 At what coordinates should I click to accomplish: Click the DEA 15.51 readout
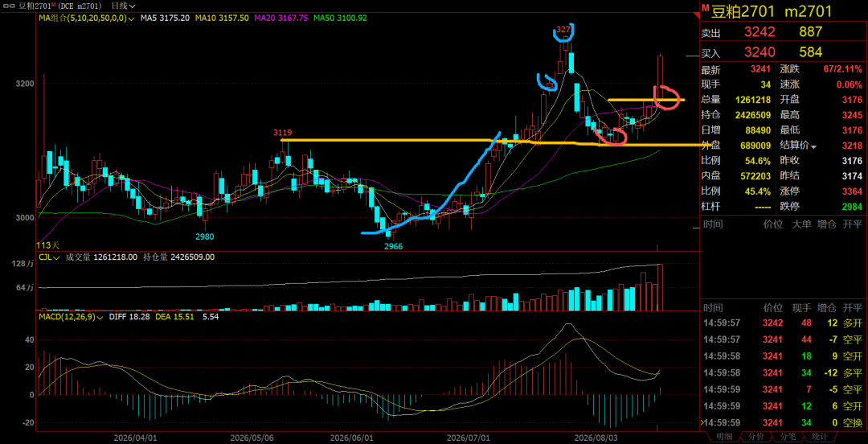(174, 317)
